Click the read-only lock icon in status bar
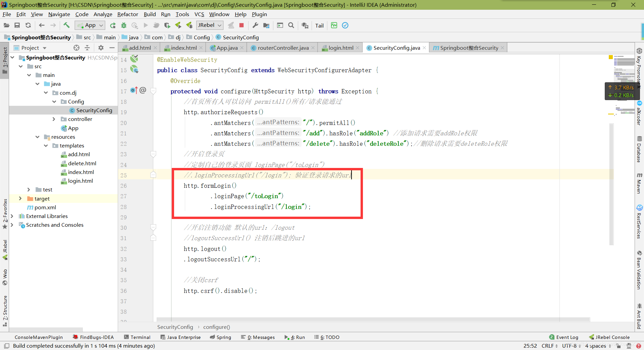The width and height of the screenshot is (644, 350). pos(619,346)
